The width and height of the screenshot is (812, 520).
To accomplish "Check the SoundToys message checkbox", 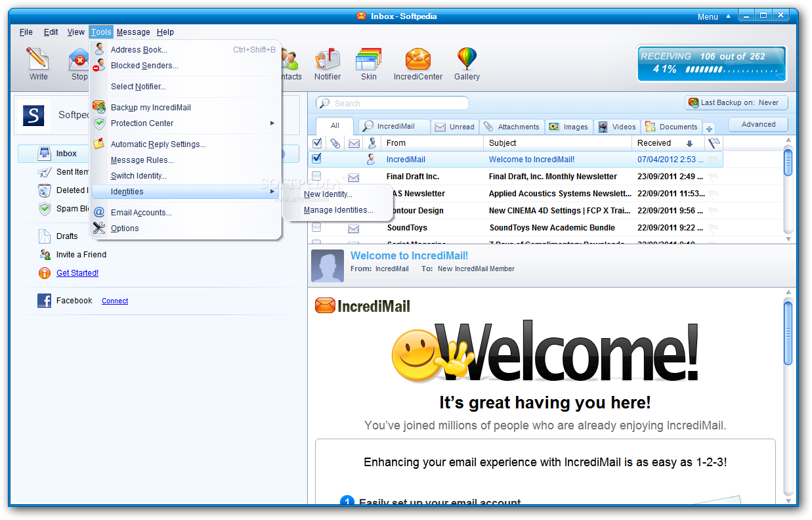I will (316, 227).
